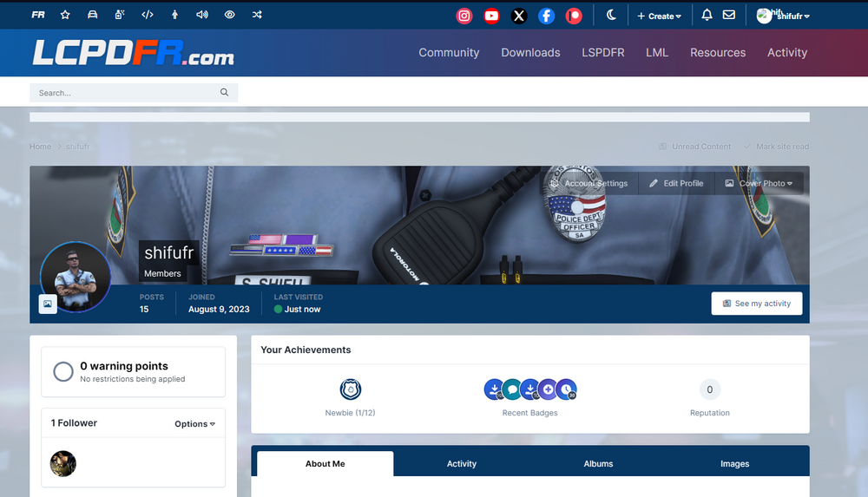Click the plus symbol badge in Recent Badges

(548, 389)
